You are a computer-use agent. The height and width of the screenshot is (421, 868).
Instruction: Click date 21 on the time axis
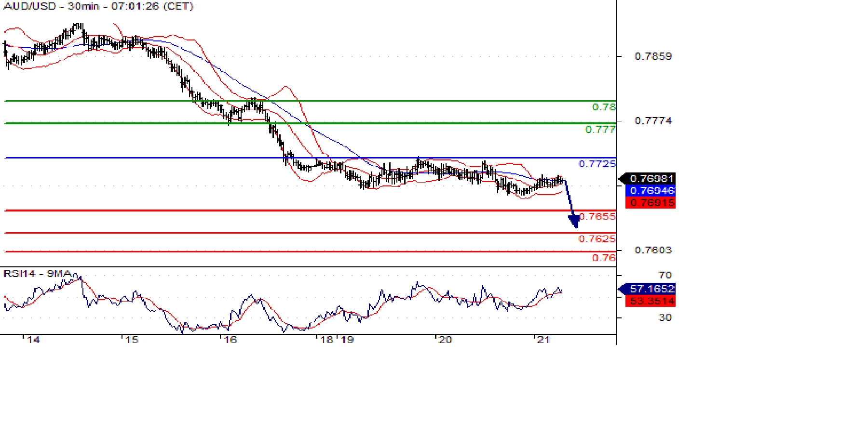coord(544,340)
